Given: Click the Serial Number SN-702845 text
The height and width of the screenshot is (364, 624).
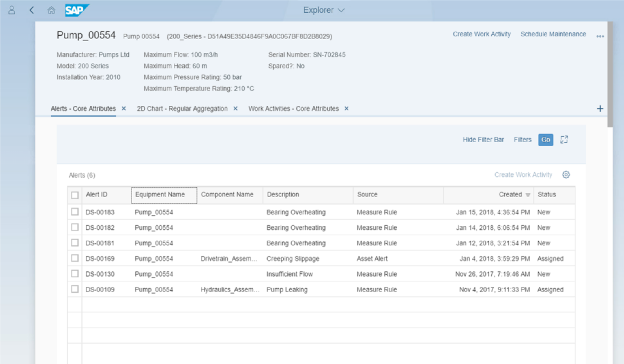Looking at the screenshot, I should tap(307, 55).
